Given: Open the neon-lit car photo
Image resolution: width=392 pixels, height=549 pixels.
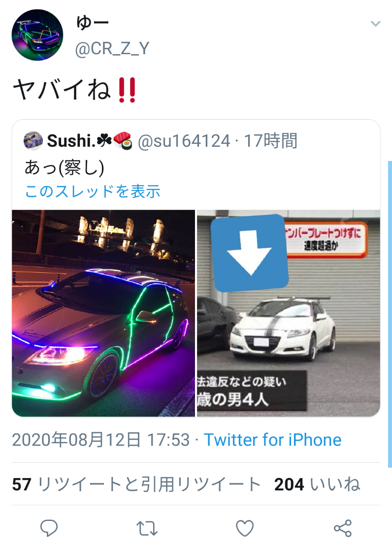Looking at the screenshot, I should (x=103, y=313).
